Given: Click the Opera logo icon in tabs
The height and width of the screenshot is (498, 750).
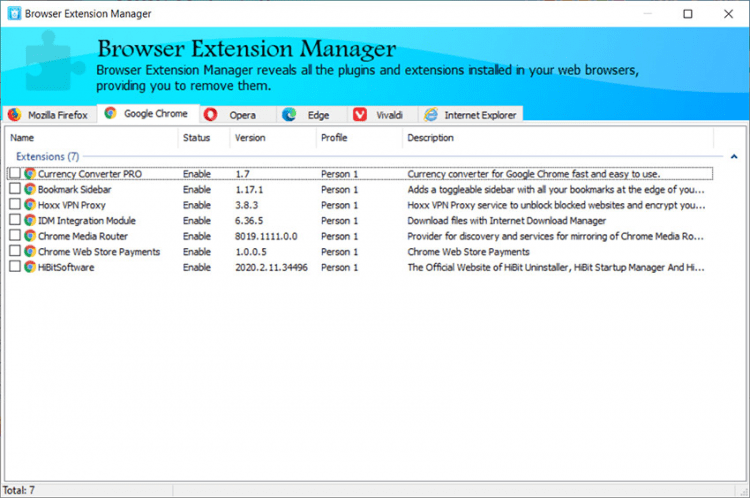Looking at the screenshot, I should coord(210,114).
